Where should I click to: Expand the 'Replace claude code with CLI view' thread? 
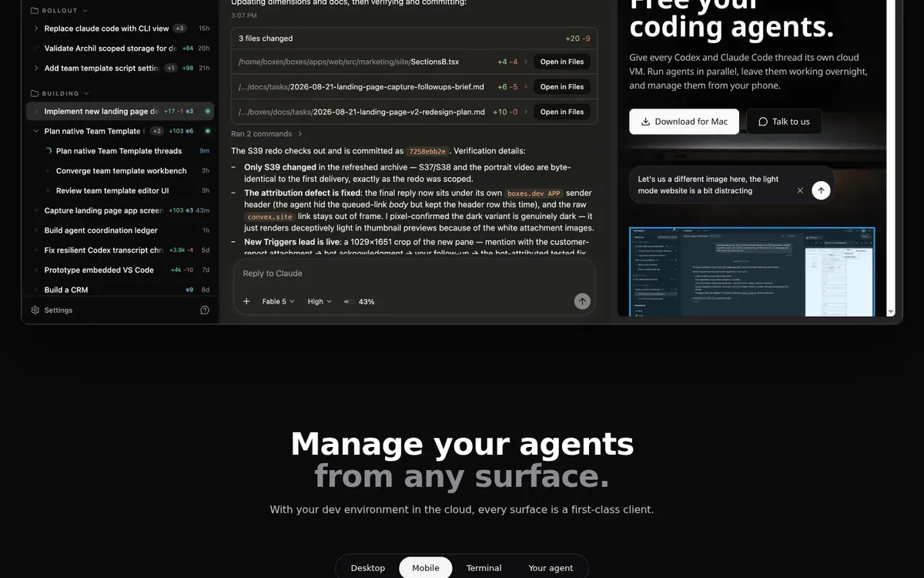tap(36, 29)
